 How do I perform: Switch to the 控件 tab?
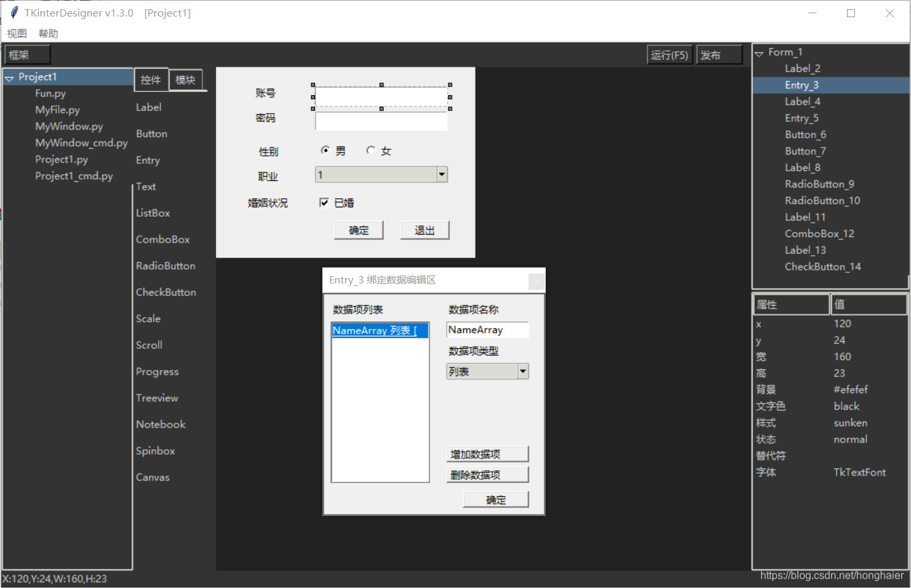(x=151, y=80)
